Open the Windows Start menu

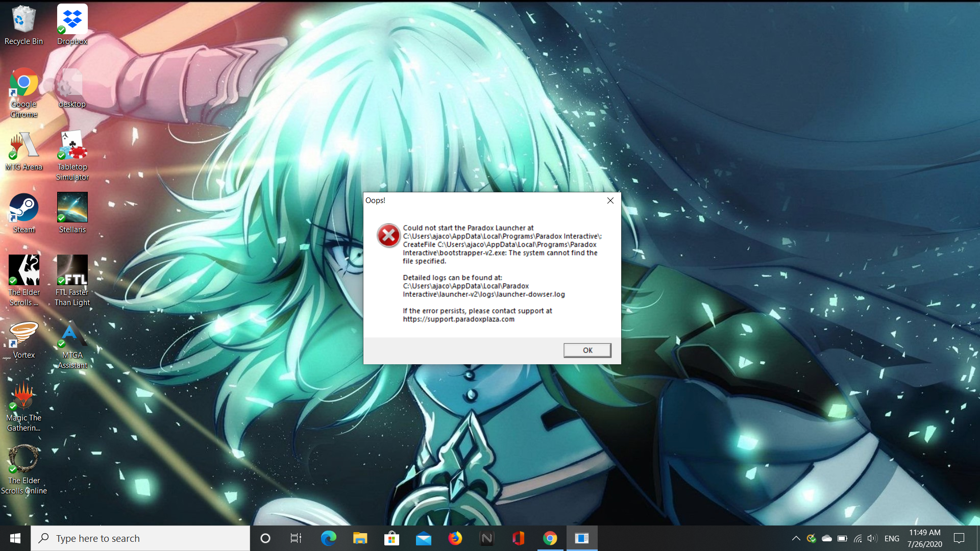(15, 538)
